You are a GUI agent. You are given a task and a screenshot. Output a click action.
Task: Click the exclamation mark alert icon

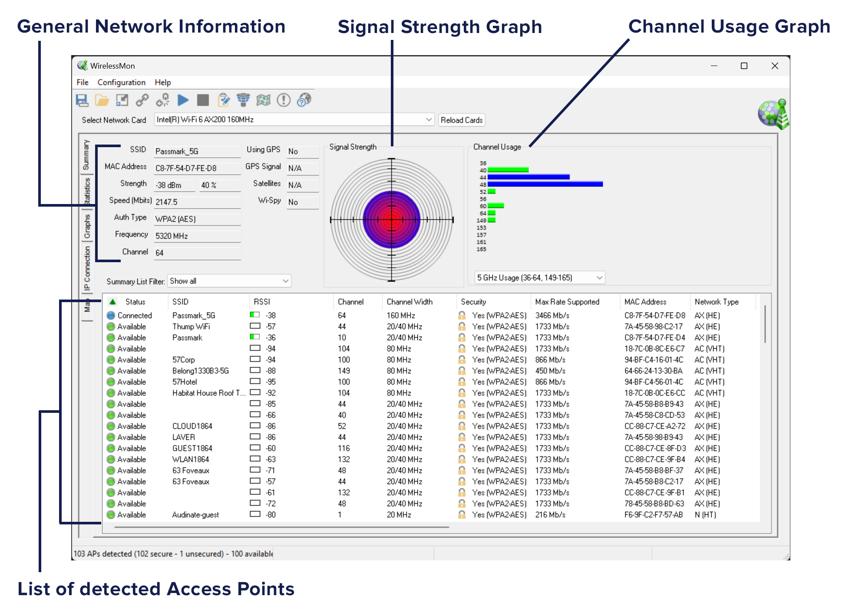pos(284,100)
